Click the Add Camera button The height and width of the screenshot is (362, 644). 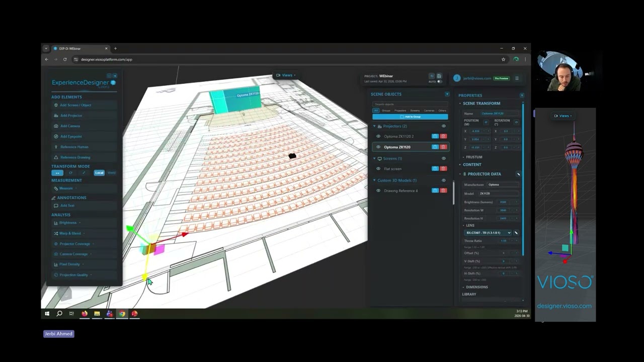84,126
